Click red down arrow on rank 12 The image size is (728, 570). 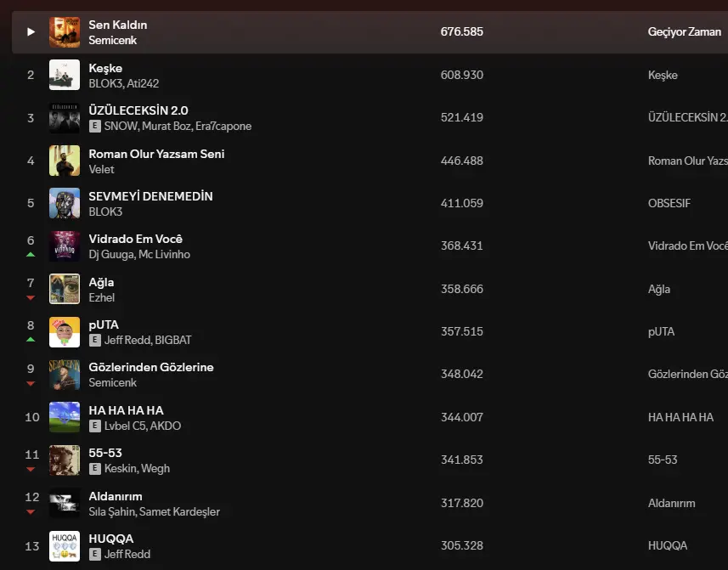pos(31,512)
